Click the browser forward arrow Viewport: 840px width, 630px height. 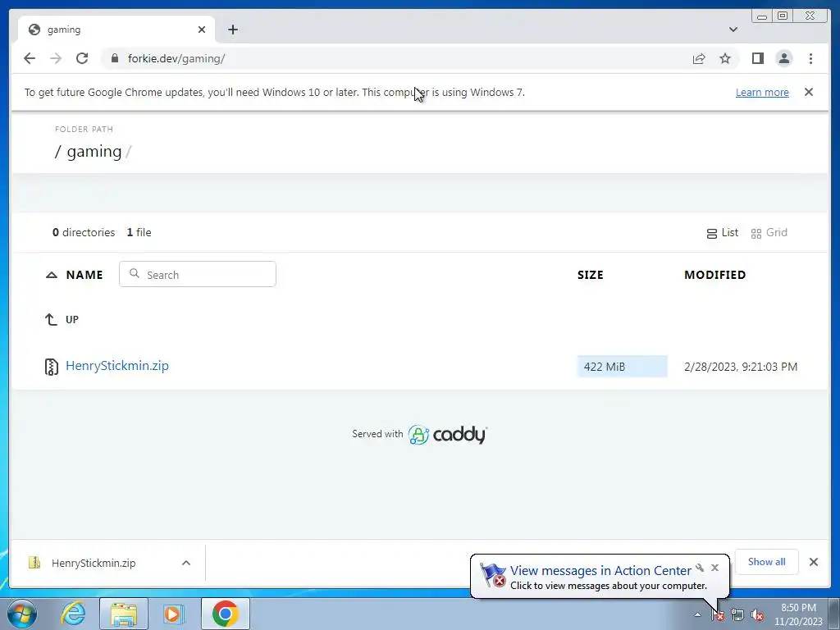pyautogui.click(x=56, y=58)
